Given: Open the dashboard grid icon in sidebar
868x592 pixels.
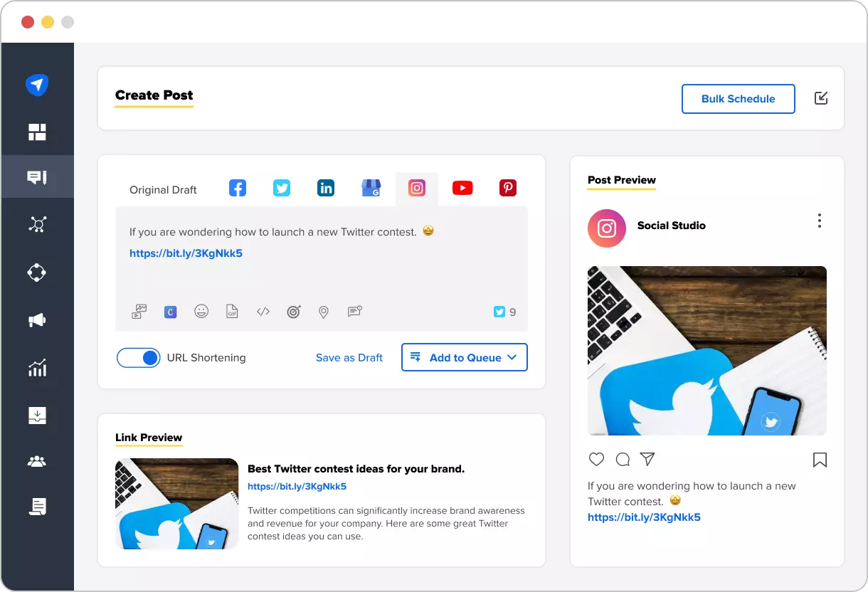Looking at the screenshot, I should (37, 132).
